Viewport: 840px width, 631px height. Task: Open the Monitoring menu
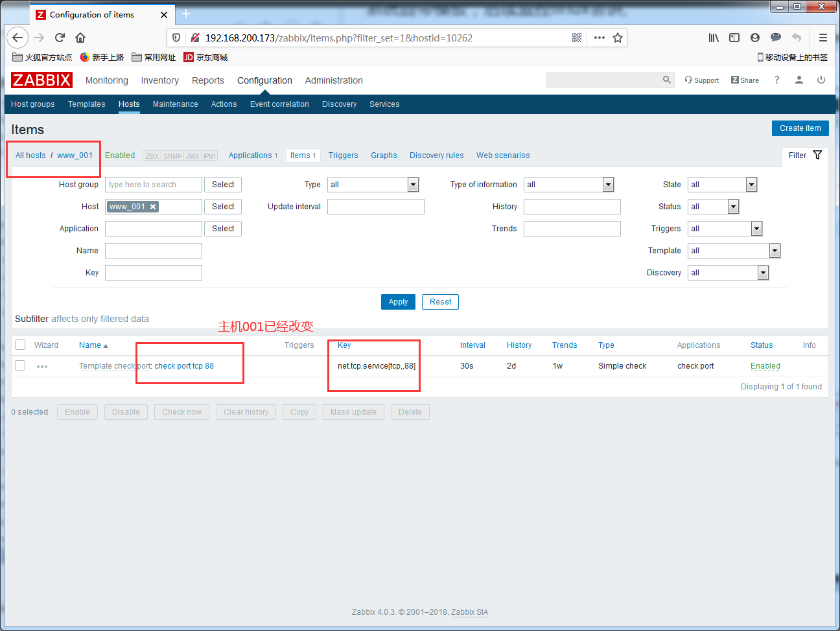(107, 80)
